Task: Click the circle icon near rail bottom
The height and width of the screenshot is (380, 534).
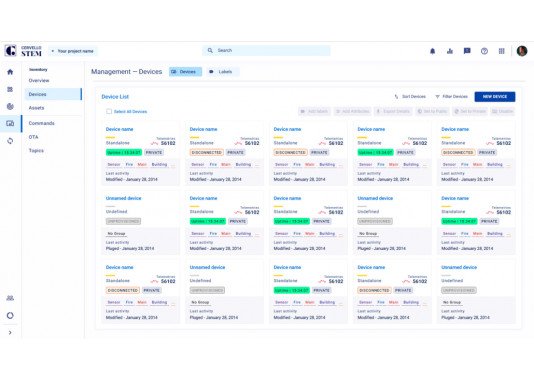Action: tap(10, 316)
